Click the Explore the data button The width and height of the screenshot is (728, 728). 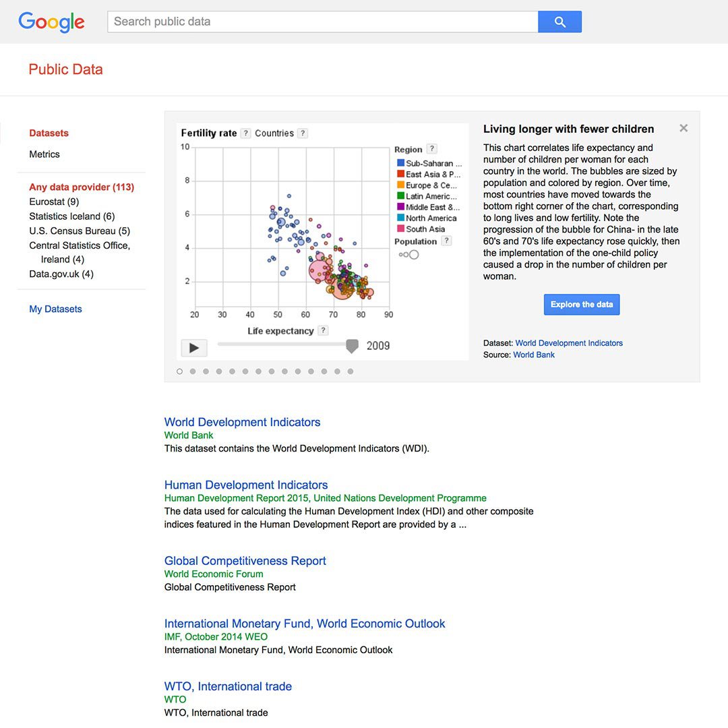point(581,305)
